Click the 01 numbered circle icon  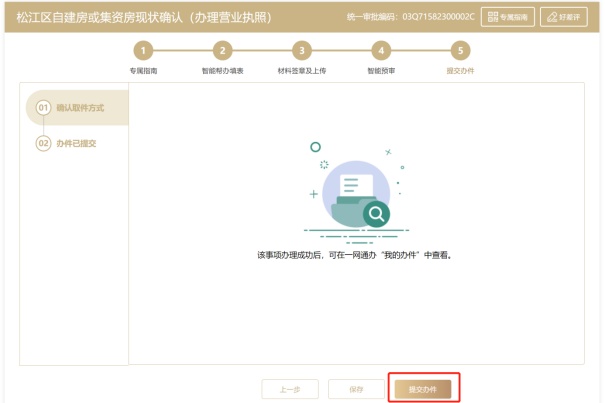click(x=43, y=108)
